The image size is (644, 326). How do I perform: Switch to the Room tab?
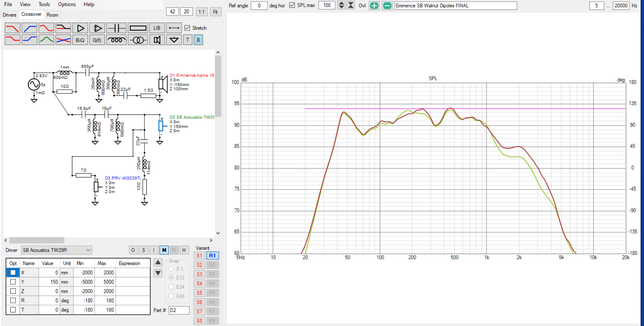tap(52, 15)
